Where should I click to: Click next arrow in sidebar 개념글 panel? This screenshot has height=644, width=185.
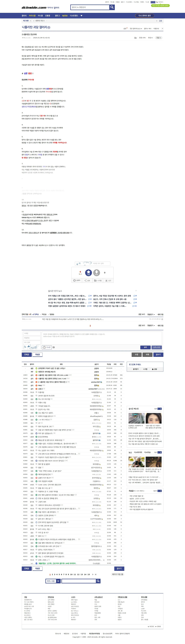point(161,491)
